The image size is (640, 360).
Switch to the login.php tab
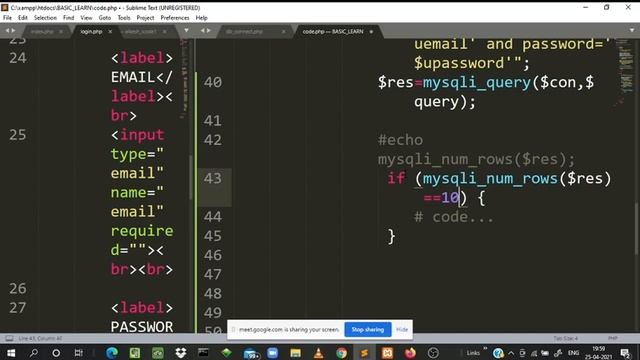(91, 31)
